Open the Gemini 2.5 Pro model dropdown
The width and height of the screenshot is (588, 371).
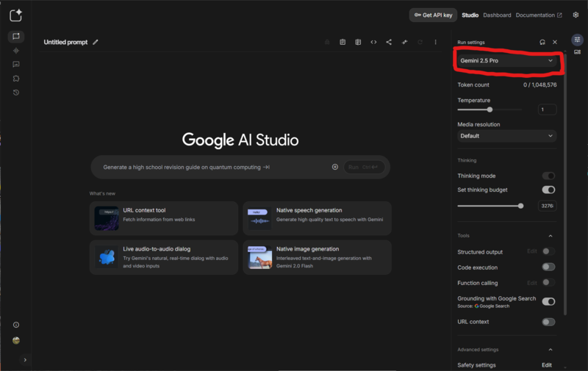[x=506, y=61]
